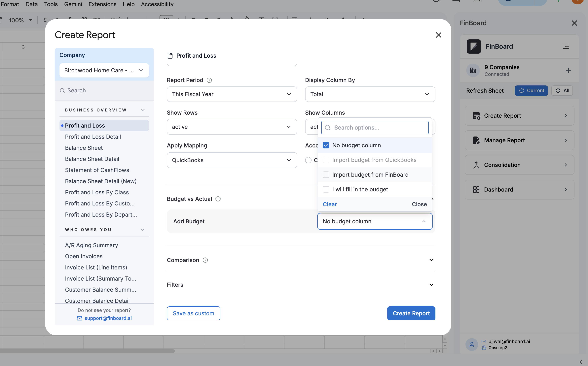Click the support email envelope icon
Screen dimensions: 588x366
tap(79, 318)
